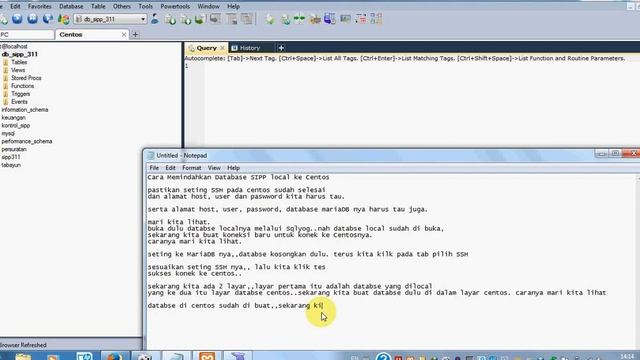The width and height of the screenshot is (640, 360).
Task: Open SQLyog Others menu
Action: tap(122, 7)
